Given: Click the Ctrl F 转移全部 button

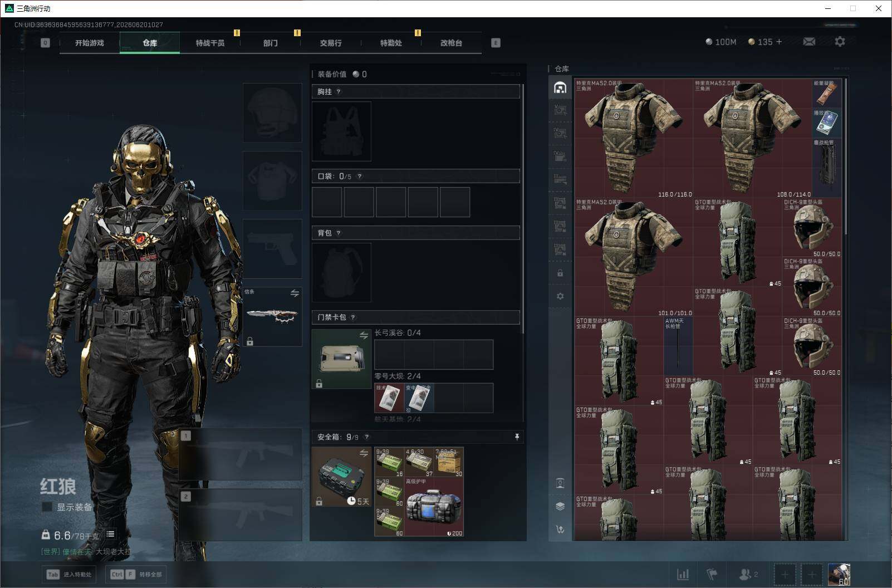Looking at the screenshot, I should pyautogui.click(x=135, y=574).
